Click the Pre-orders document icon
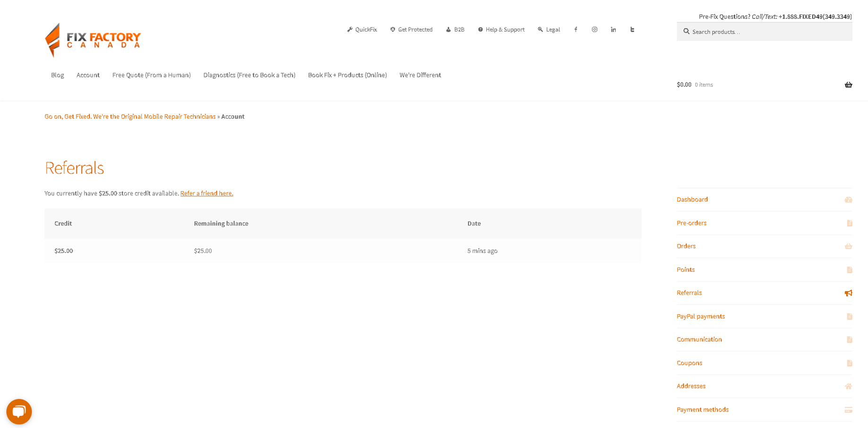The image size is (868, 428). tap(849, 223)
